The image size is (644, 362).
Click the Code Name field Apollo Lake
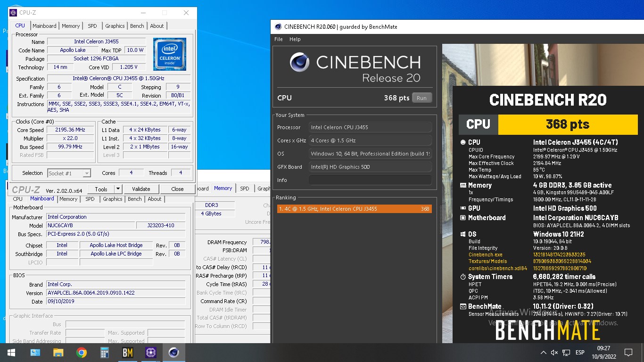coord(73,50)
